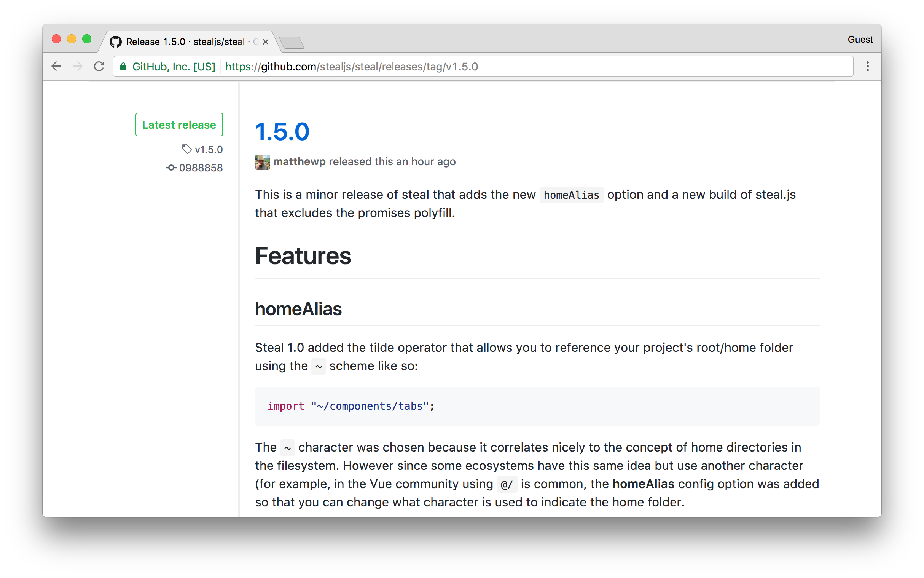The width and height of the screenshot is (924, 578).
Task: Click the Features heading
Action: (x=303, y=256)
